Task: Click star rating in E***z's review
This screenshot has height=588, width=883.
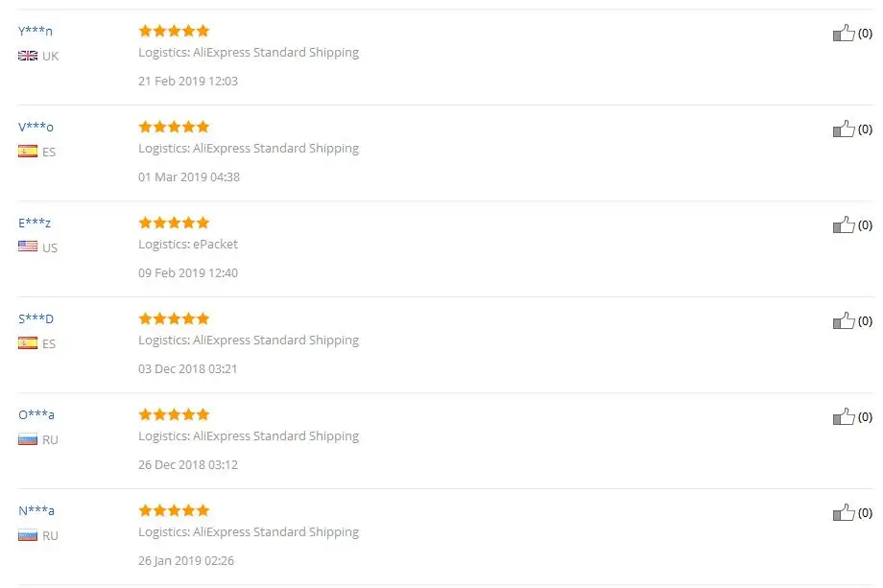Action: coord(174,223)
